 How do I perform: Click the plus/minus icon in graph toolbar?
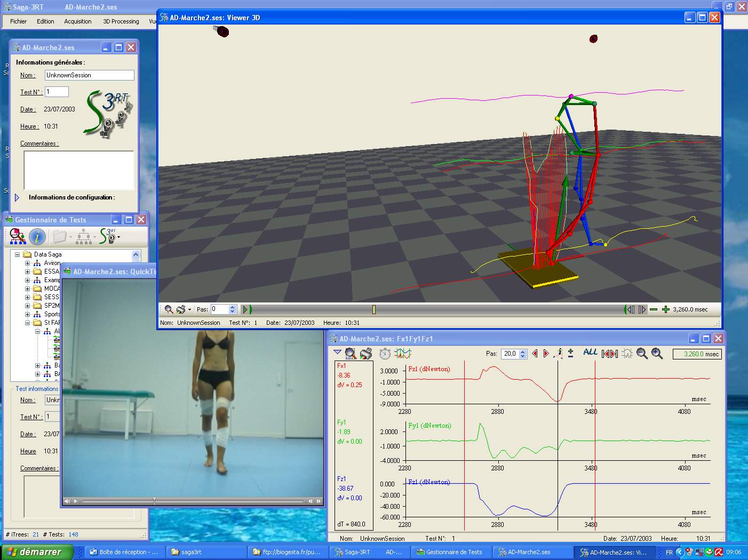tap(570, 353)
